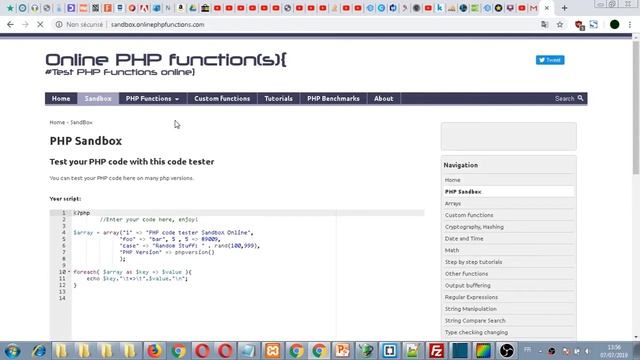Screen dimensions: 640x360
Task: Open String Manipulation sidebar link
Action: click(x=470, y=309)
